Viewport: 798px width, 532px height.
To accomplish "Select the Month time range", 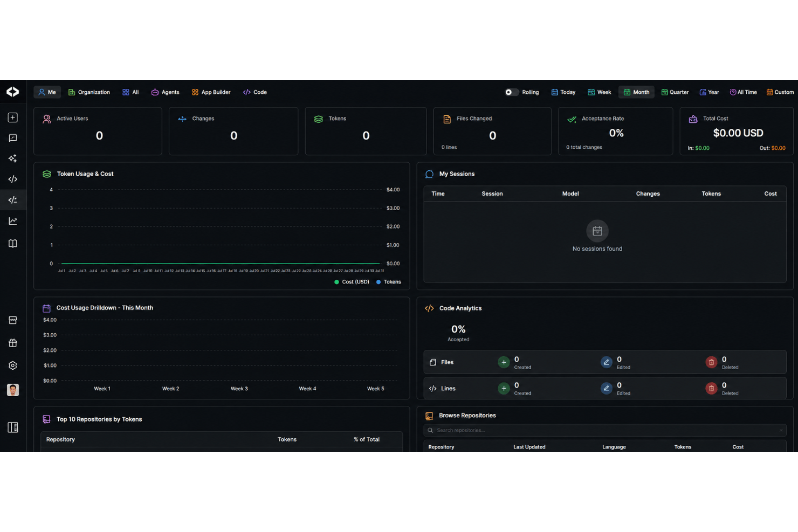I will [636, 92].
